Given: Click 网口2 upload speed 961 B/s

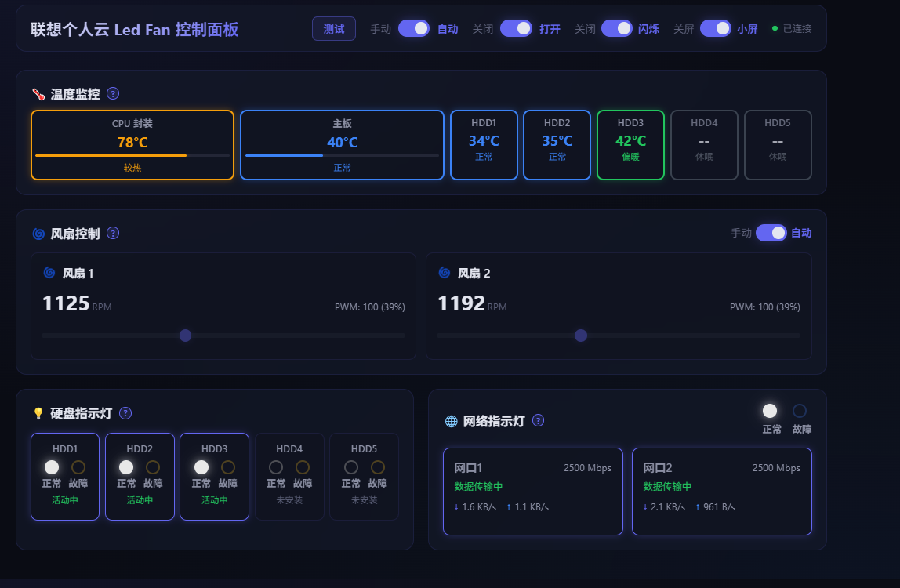Looking at the screenshot, I should (x=715, y=507).
